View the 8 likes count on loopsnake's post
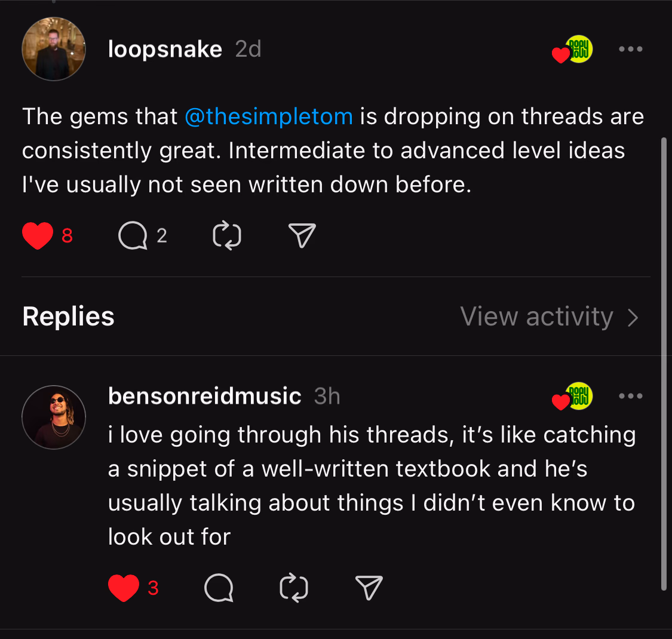This screenshot has width=672, height=639. (67, 236)
